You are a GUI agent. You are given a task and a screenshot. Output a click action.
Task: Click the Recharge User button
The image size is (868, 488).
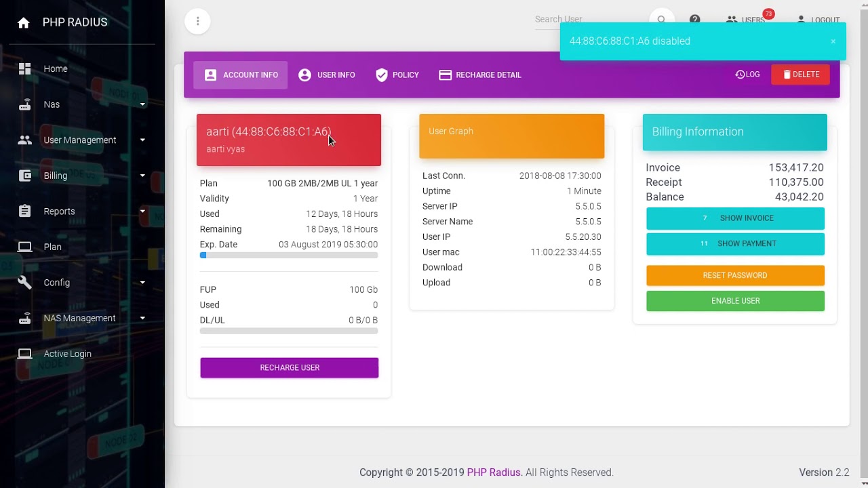(x=290, y=367)
